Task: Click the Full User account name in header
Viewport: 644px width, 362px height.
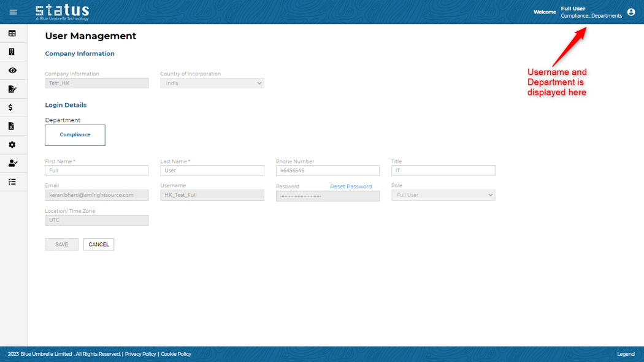Action: coord(573,8)
